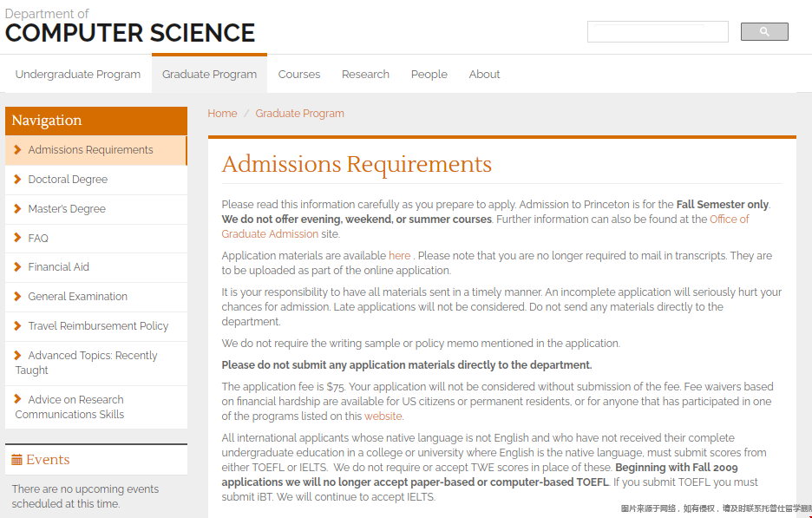Viewport: 812px width, 518px height.
Task: Click the chevron icon by Travel Reimbursement Policy
Action: [18, 326]
